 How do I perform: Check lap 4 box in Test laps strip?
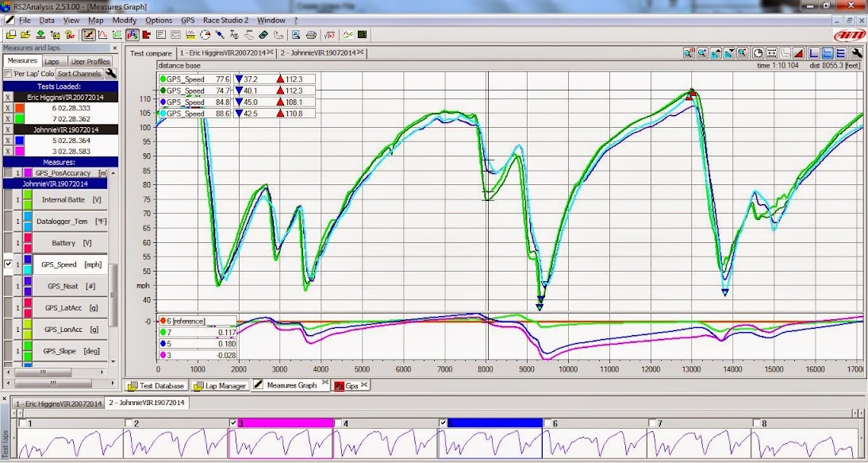point(338,423)
